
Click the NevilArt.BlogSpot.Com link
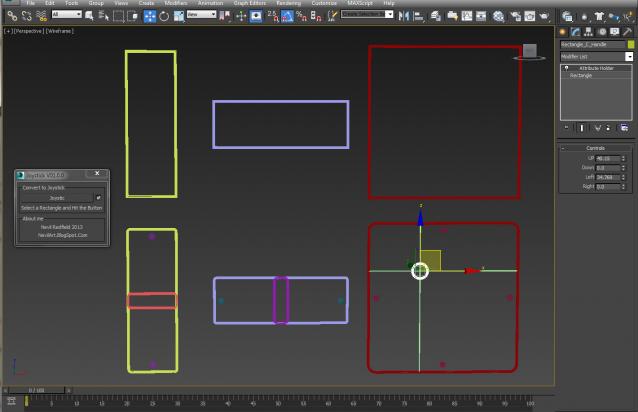pos(62,235)
